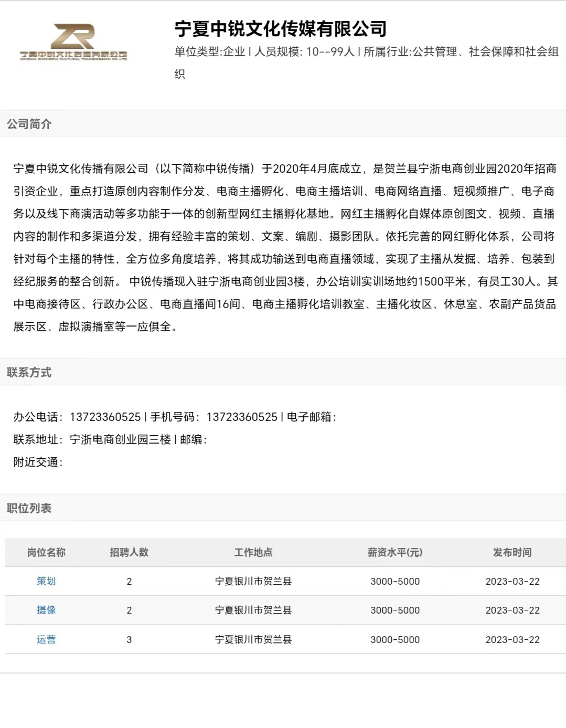The height and width of the screenshot is (728, 566).
Task: Click the 岗位名称 column header
Action: pyautogui.click(x=46, y=552)
